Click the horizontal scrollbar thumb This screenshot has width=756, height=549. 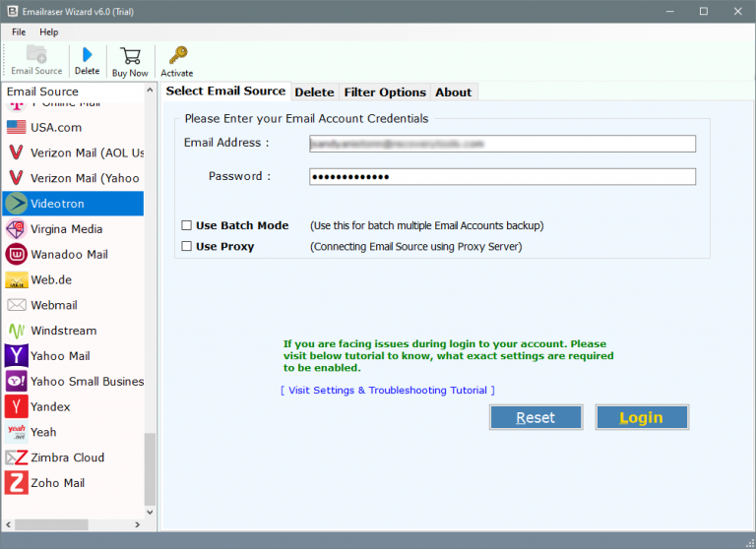pyautogui.click(x=51, y=524)
